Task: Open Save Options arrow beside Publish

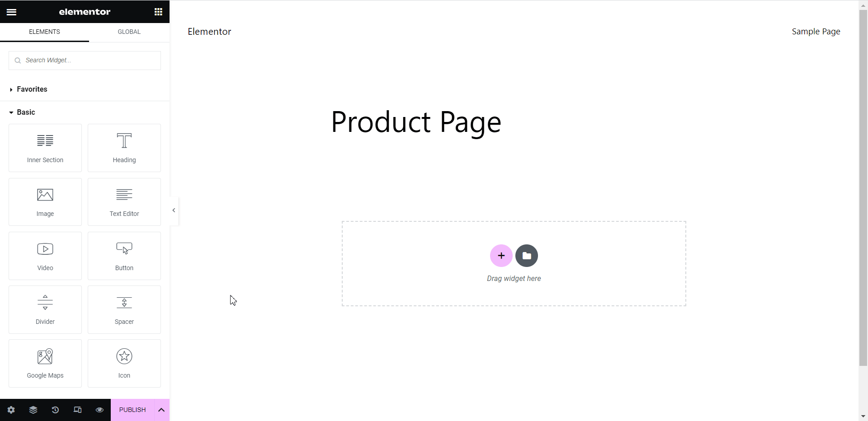Action: point(161,410)
